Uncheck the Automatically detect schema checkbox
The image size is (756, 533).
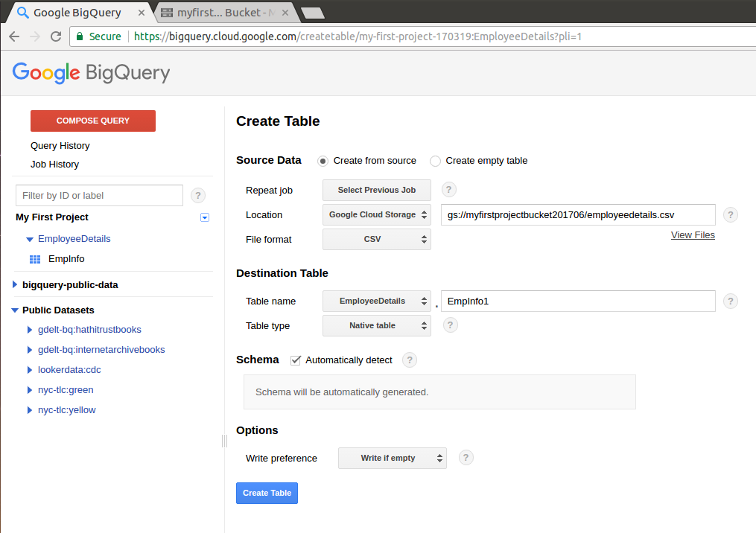click(x=296, y=360)
